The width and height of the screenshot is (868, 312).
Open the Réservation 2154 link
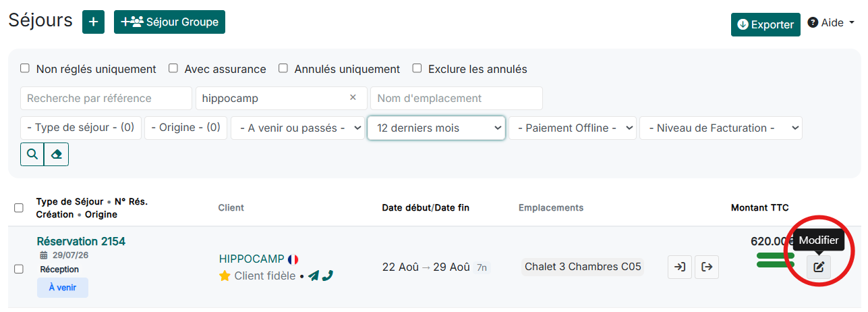pyautogui.click(x=81, y=241)
